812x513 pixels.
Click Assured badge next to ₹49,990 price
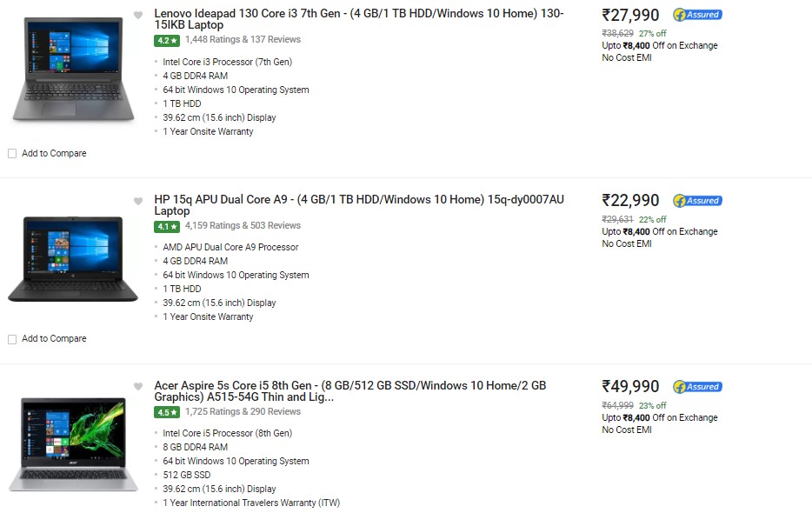coord(697,387)
